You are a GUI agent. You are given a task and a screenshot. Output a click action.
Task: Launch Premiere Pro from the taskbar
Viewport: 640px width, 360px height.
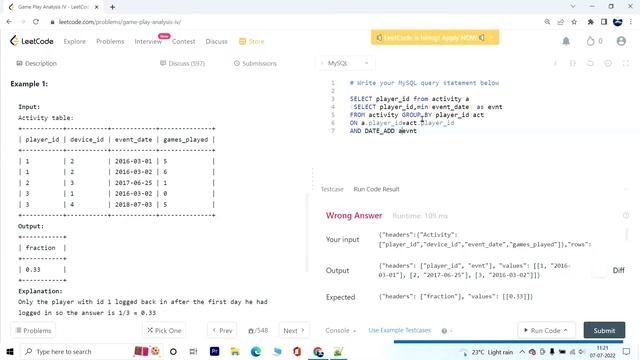pyautogui.click(x=215, y=351)
